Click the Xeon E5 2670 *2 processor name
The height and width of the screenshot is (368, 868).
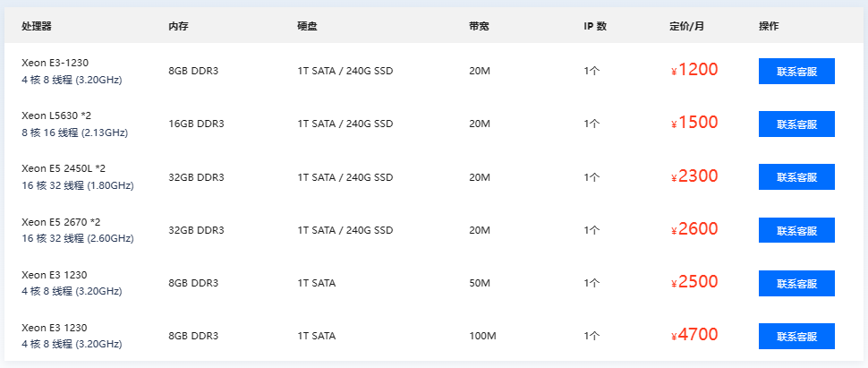(x=61, y=222)
